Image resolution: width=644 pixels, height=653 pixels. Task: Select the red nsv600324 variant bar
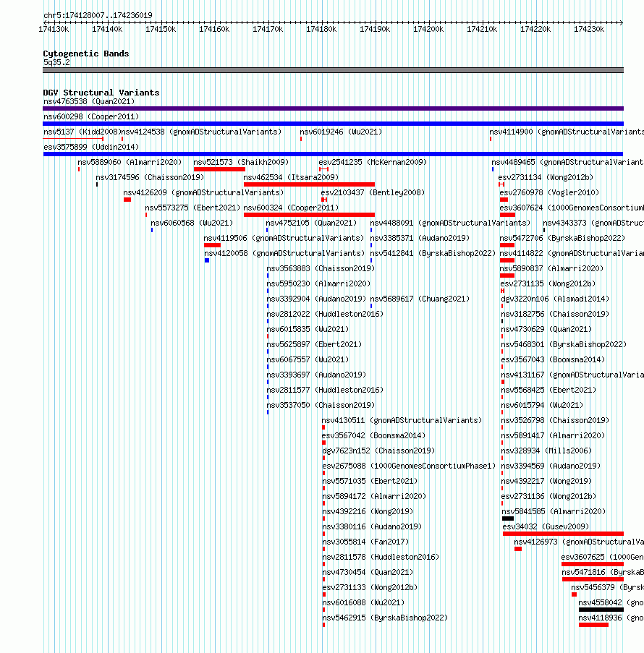[309, 215]
